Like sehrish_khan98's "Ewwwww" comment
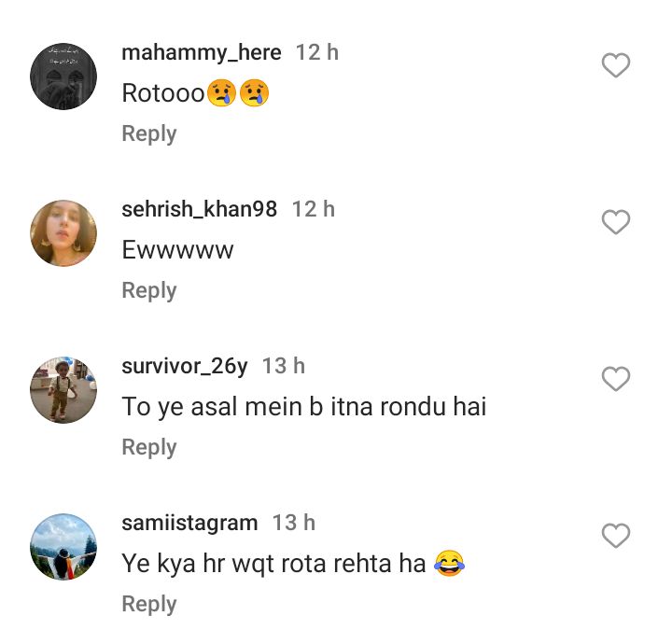Screen dimensions: 672x644 pos(615,222)
